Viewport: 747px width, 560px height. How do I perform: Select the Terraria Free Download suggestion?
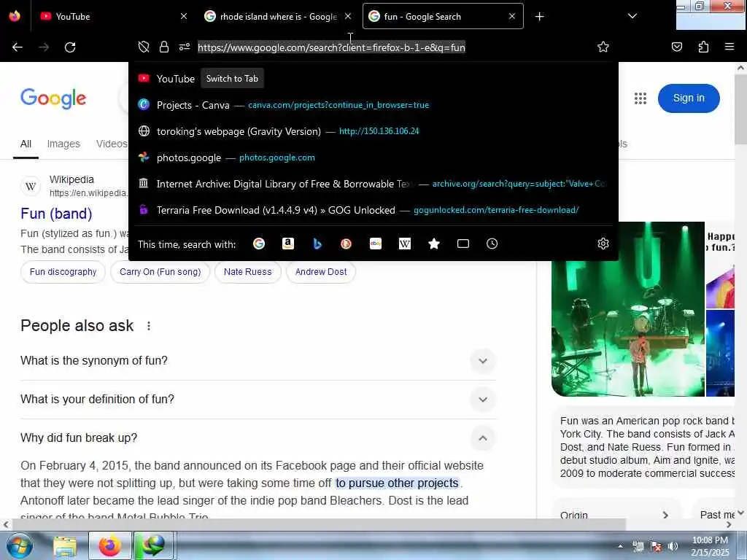(x=373, y=209)
